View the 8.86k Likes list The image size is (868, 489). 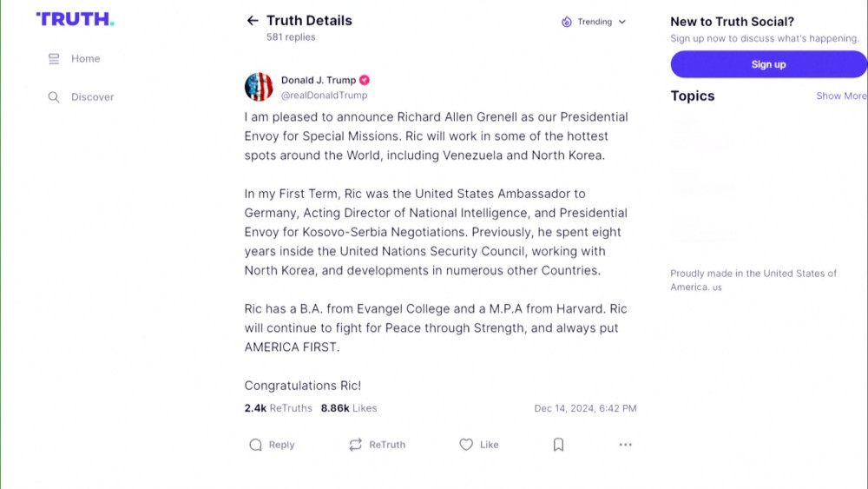[x=349, y=408]
